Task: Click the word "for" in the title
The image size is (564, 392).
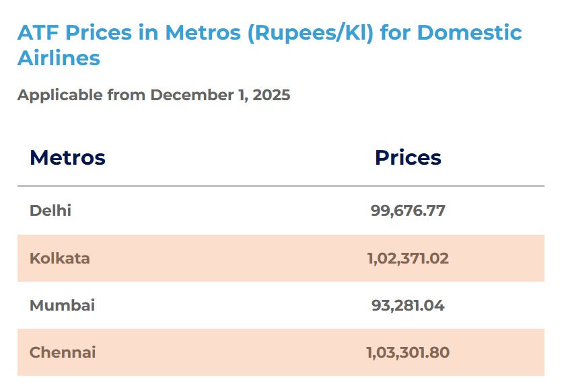Action: coord(396,32)
